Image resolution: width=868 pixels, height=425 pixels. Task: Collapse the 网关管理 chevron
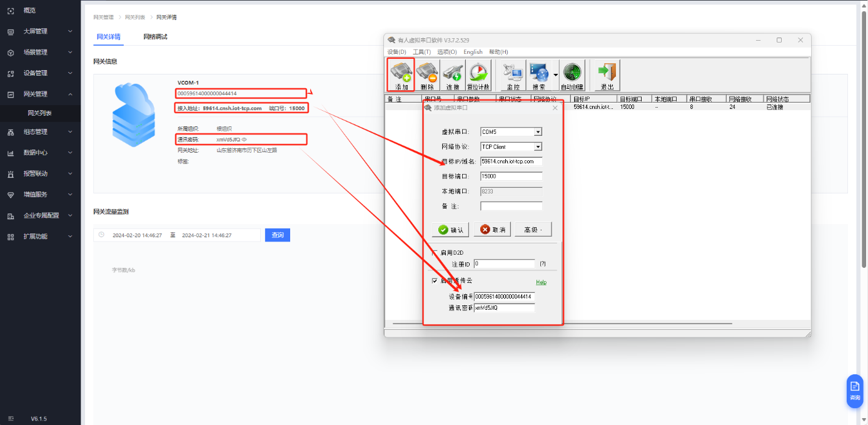pos(70,95)
